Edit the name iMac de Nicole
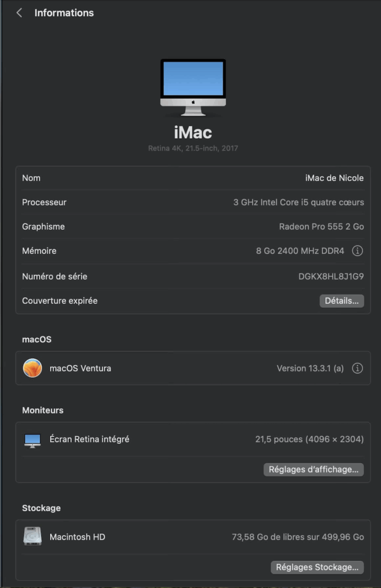The width and height of the screenshot is (381, 588). (x=334, y=178)
